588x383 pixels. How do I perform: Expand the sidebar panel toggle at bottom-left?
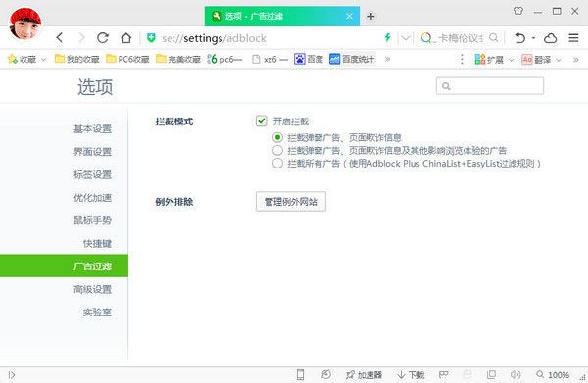point(12,375)
